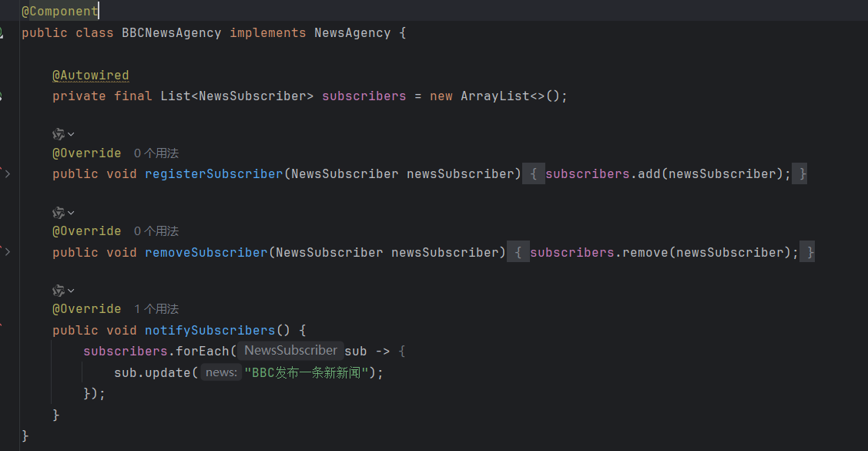Click @Override above removeSubscriber
The height and width of the screenshot is (451, 868).
pos(86,231)
